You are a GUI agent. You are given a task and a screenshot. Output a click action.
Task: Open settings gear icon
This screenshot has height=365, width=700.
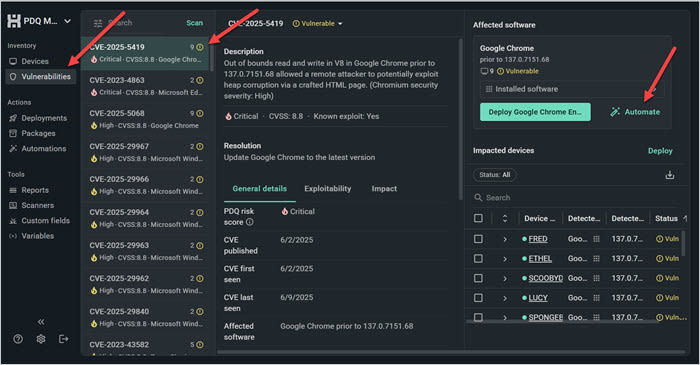41,339
